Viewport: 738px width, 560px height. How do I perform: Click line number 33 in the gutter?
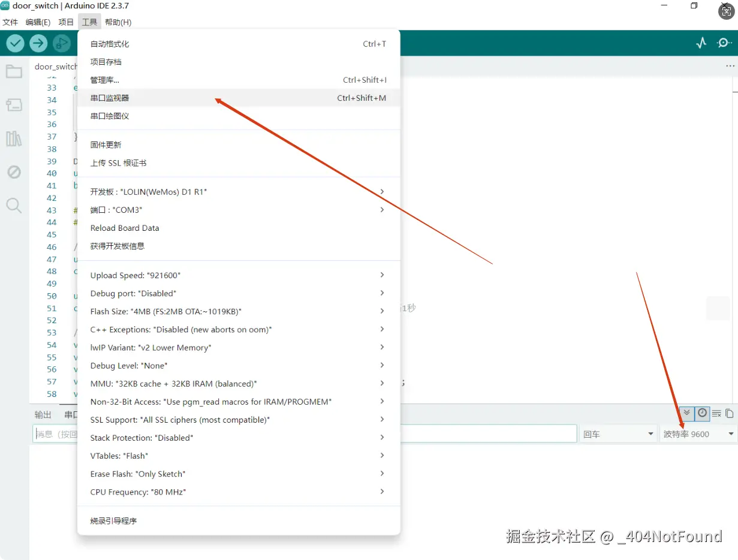click(52, 88)
